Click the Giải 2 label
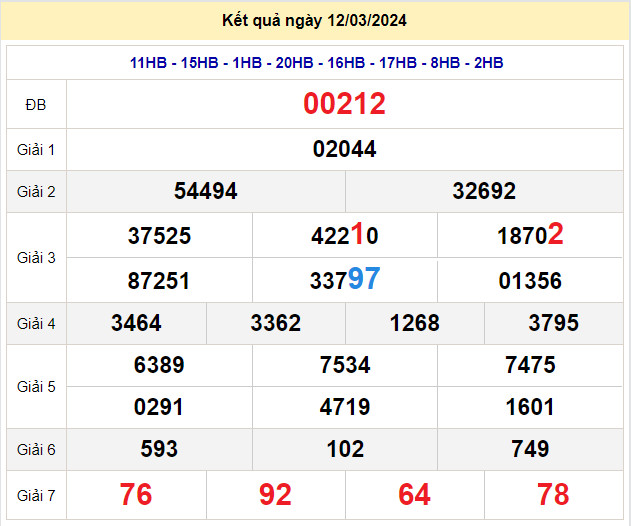The height and width of the screenshot is (526, 631). (36, 192)
